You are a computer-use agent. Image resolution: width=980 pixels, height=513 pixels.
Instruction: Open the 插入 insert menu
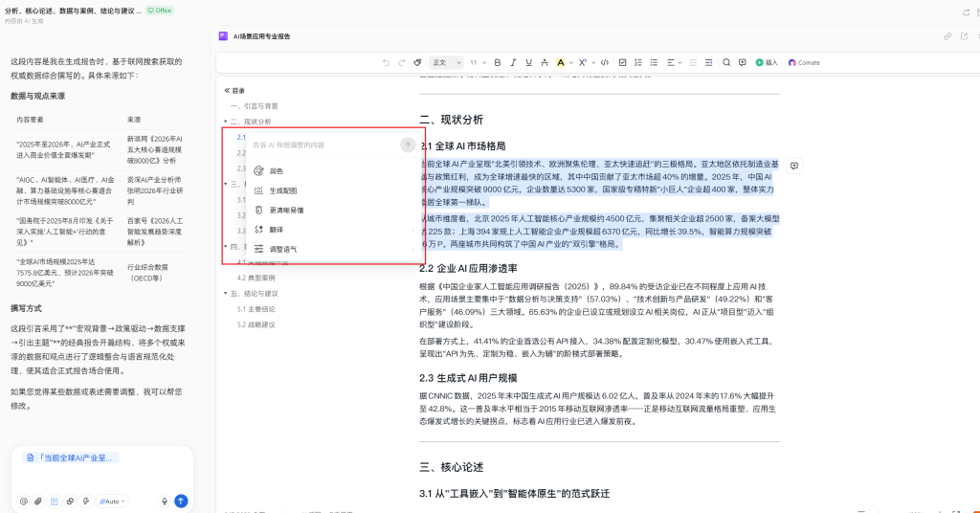pos(767,62)
